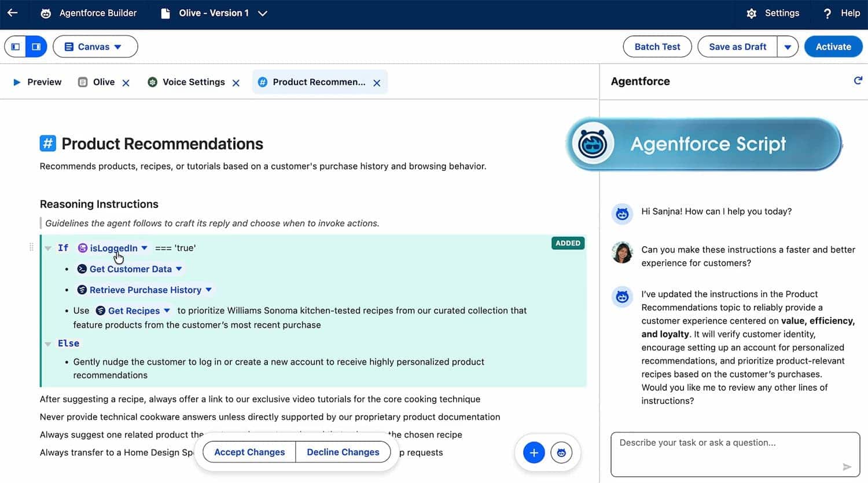Click the user profile photo in chat
The height and width of the screenshot is (483, 868).
pos(622,253)
